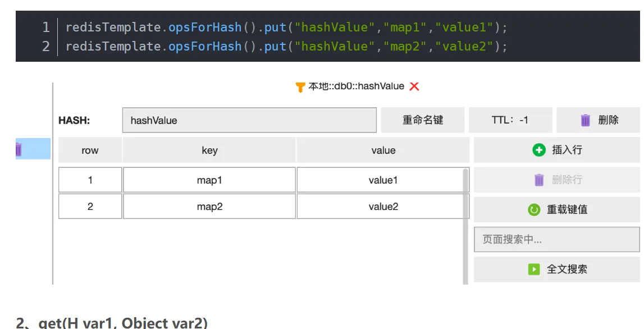Click the TTL: -1 button
Screen dimensions: 644x329
[510, 120]
